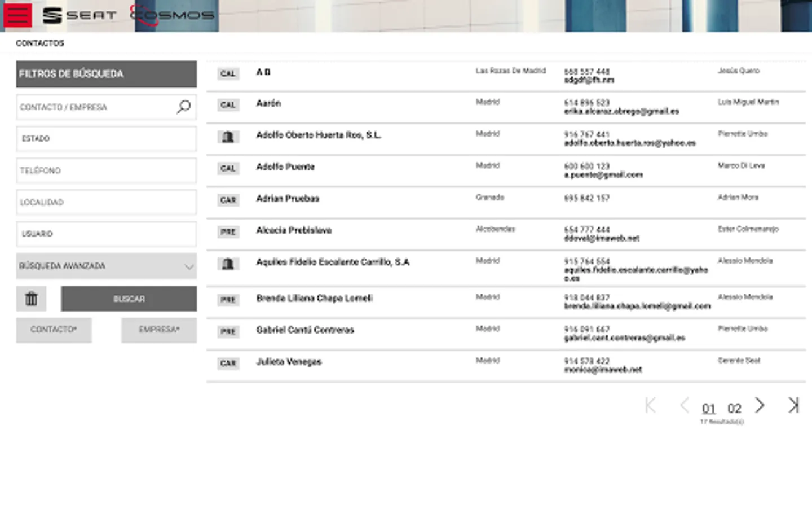Open contact Alcacia Prebislava
812x508 pixels.
(x=294, y=230)
